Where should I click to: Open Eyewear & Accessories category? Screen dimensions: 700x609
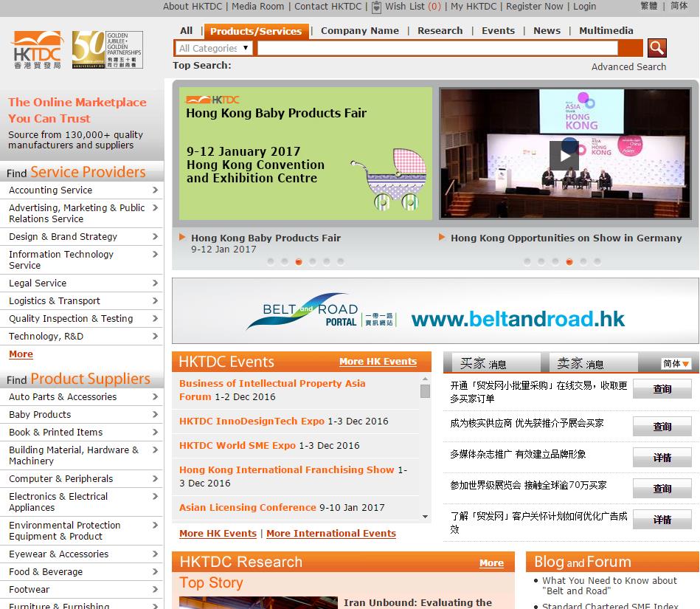click(58, 554)
